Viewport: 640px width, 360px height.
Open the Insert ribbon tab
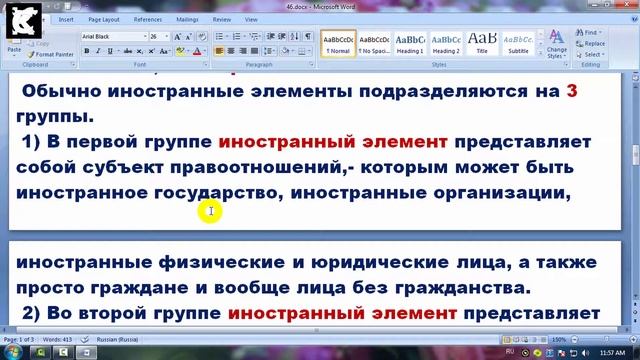click(66, 19)
